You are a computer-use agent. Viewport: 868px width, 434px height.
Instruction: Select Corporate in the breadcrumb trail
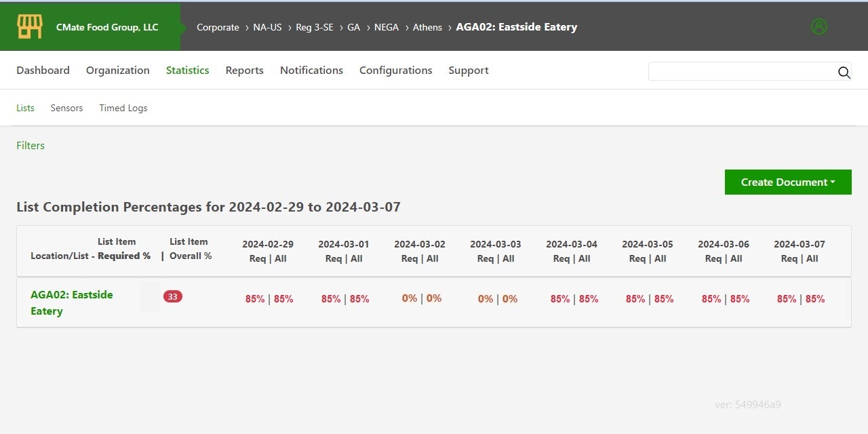point(218,27)
